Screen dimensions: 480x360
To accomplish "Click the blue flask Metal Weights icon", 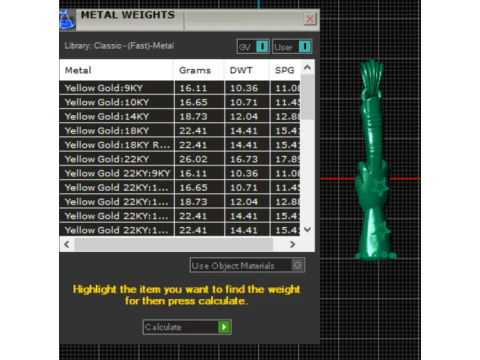I will point(67,19).
